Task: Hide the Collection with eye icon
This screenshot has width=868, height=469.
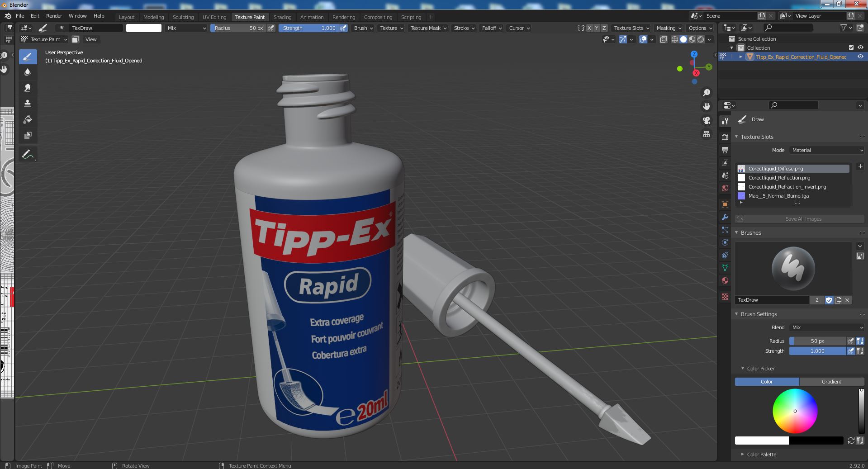Action: click(x=860, y=47)
